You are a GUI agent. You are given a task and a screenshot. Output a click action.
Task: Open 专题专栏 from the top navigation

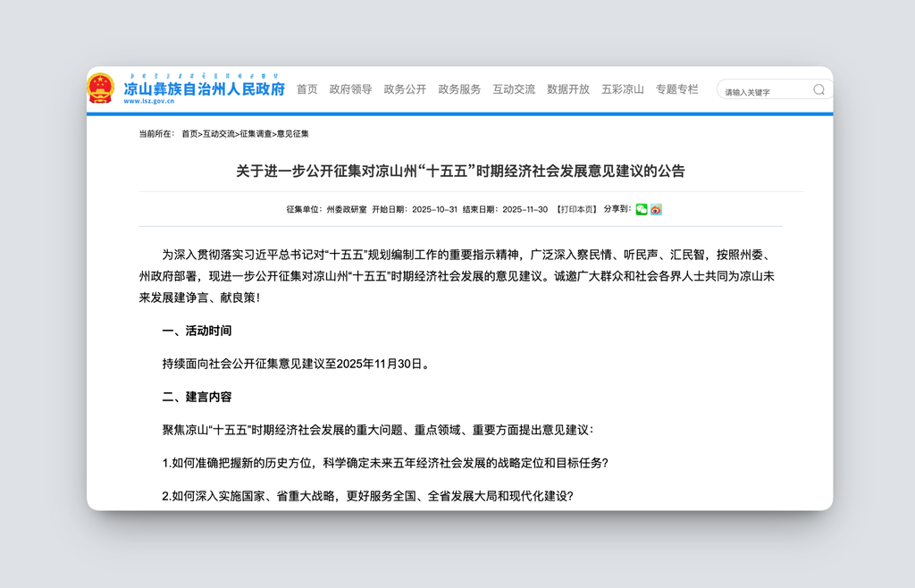click(676, 89)
